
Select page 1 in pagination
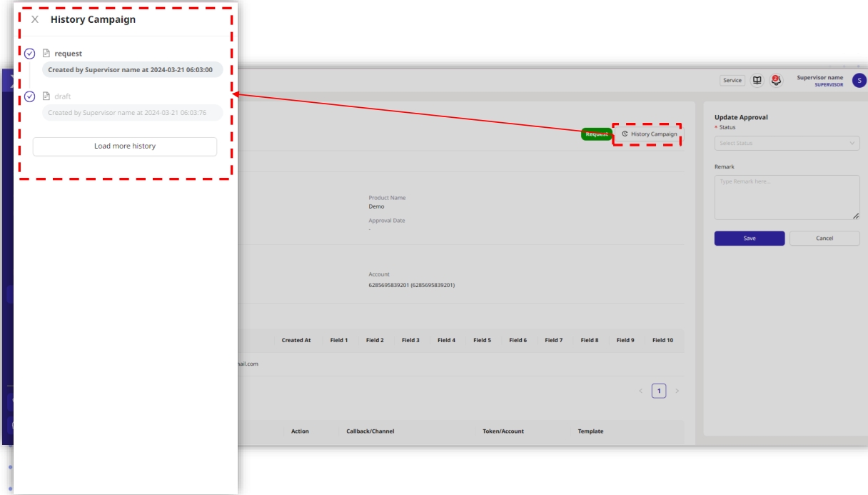coord(659,391)
